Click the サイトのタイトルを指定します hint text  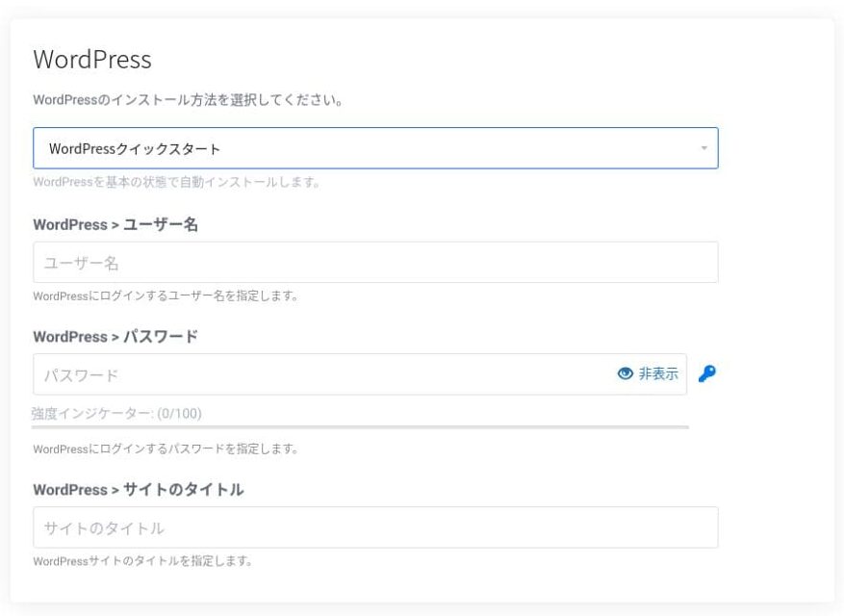pos(142,561)
